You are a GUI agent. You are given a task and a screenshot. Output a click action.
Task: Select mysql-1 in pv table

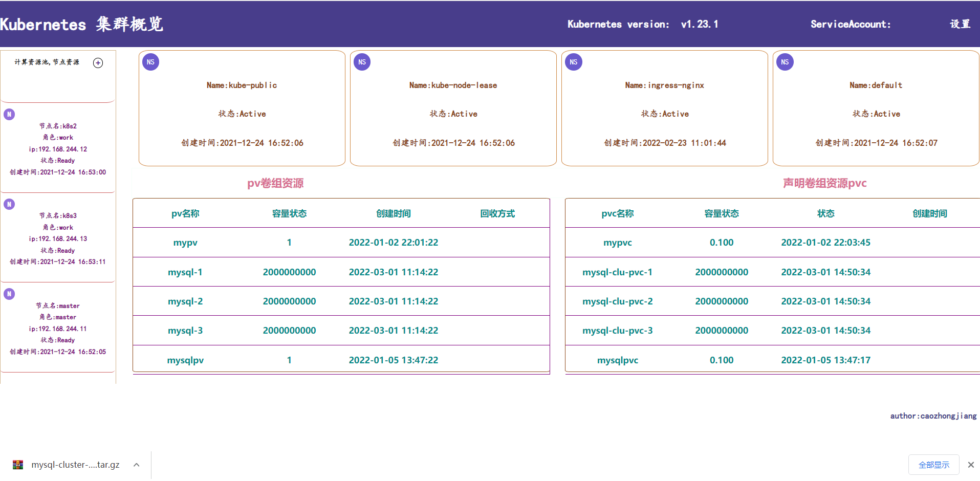(185, 272)
